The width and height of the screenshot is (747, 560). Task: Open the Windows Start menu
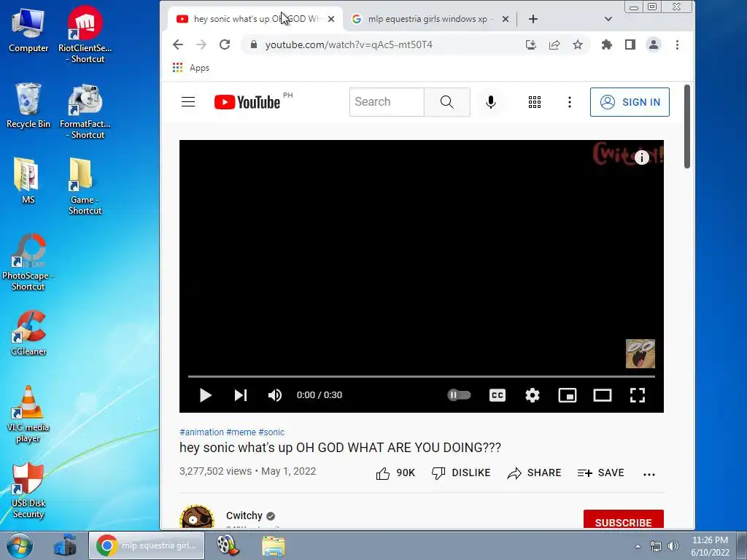[19, 545]
